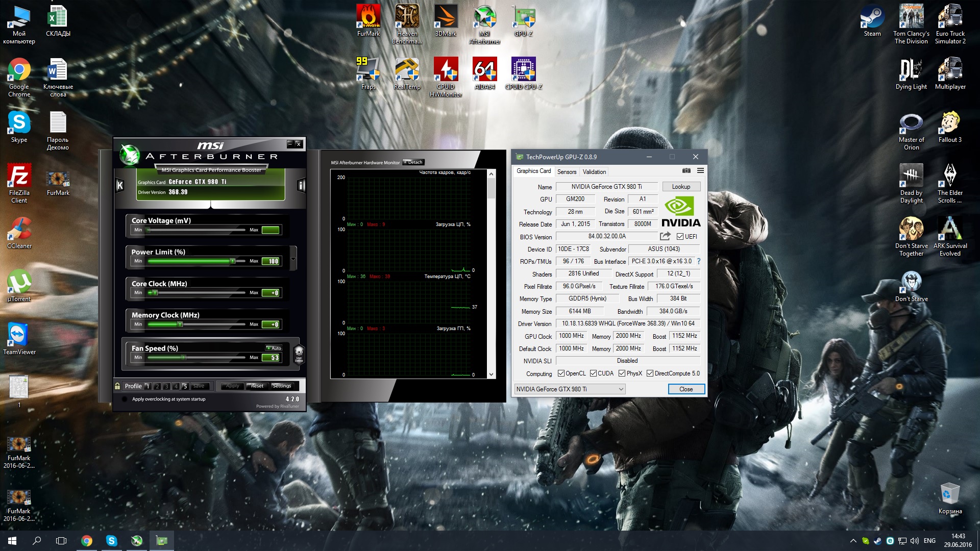Toggle the UEFI checkbox in GPU-Z

[x=680, y=237]
